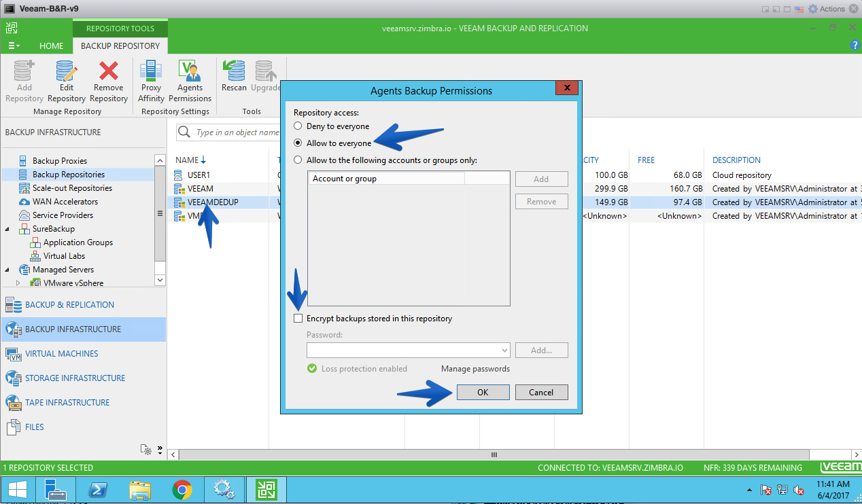This screenshot has width=862, height=504.
Task: Open File Explorer from taskbar
Action: [x=140, y=489]
